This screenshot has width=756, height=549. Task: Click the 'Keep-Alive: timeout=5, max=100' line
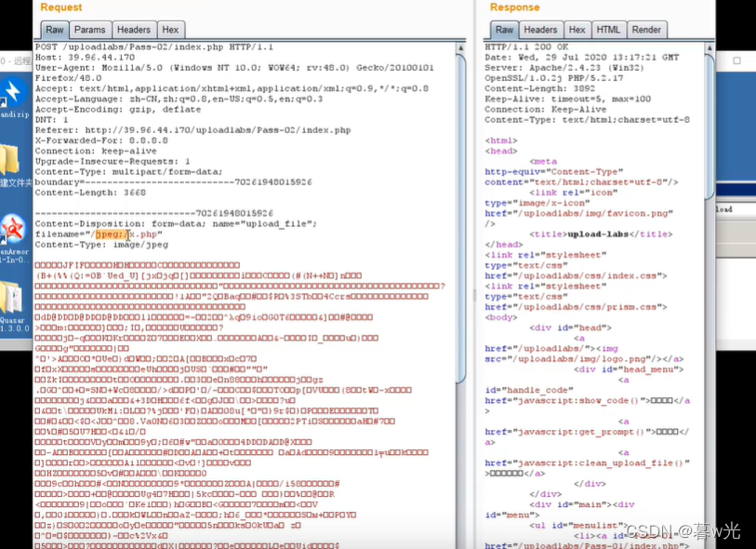(x=568, y=99)
